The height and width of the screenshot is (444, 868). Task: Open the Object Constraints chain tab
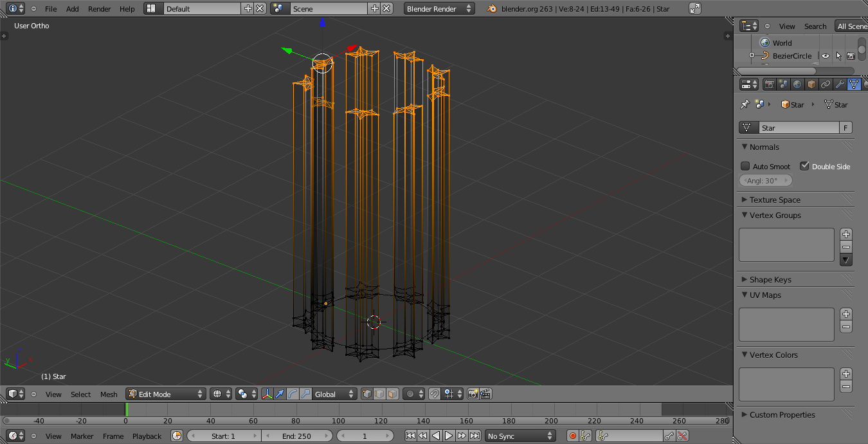point(826,84)
